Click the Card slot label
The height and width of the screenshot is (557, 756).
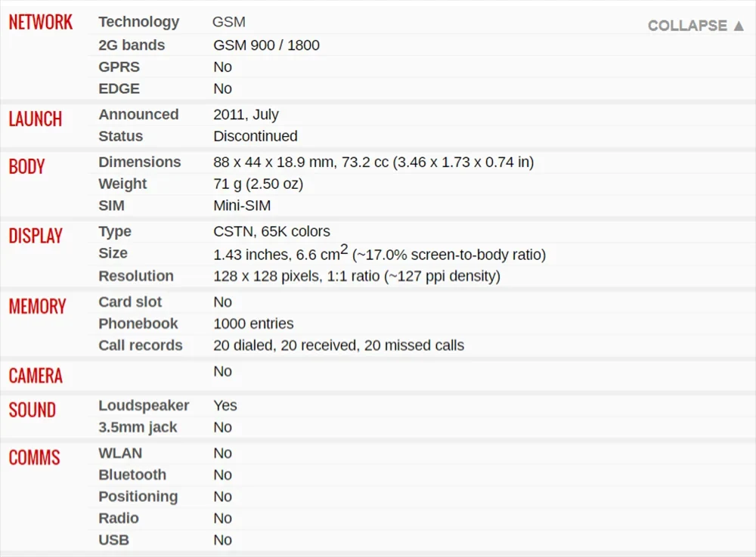(130, 302)
